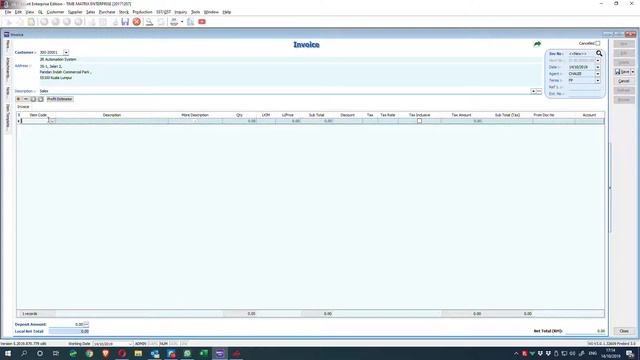This screenshot has width=640, height=360.
Task: Click the Cortana circle taskbar icon
Action: tap(40, 353)
